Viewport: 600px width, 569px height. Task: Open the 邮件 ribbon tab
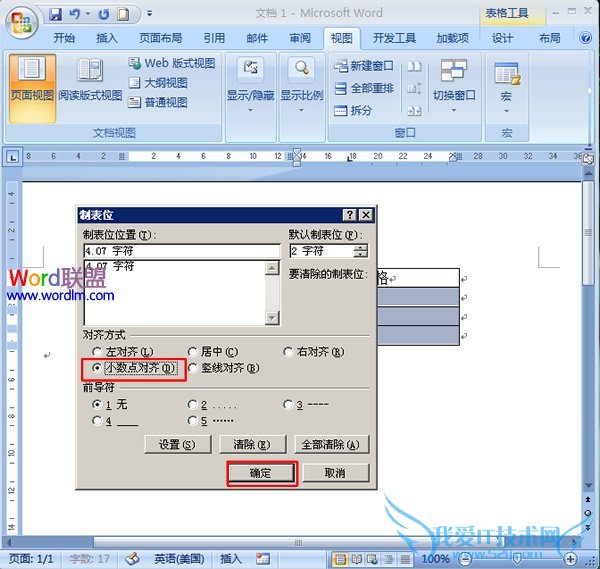257,38
